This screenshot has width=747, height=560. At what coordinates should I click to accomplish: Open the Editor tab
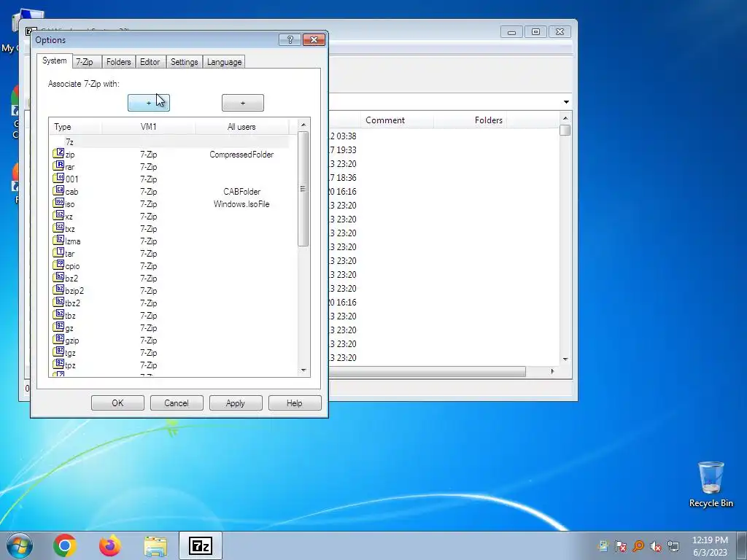[150, 62]
